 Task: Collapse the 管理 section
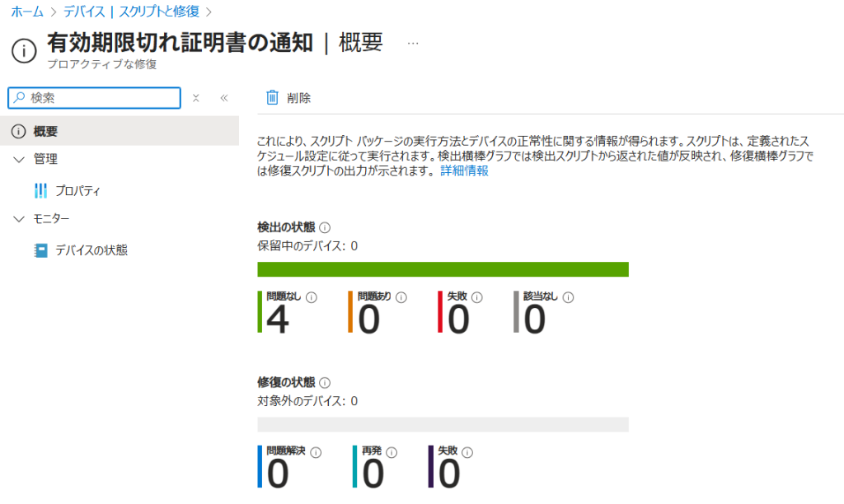click(x=20, y=160)
